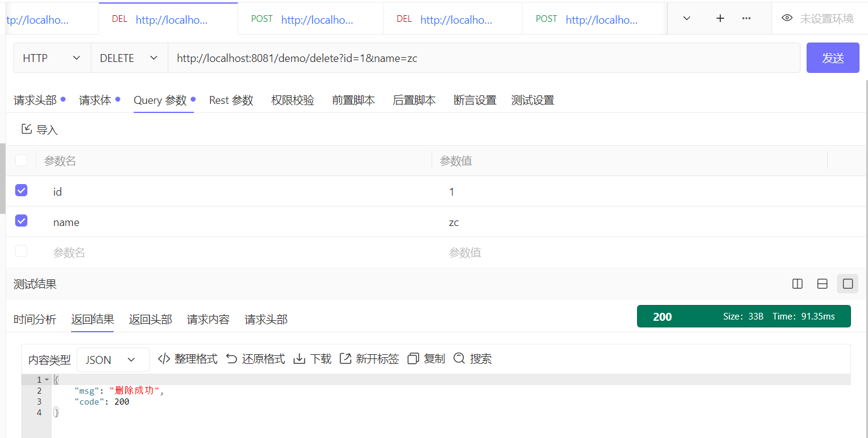Open the Rest 参数 tab
868x438 pixels.
pyautogui.click(x=231, y=100)
